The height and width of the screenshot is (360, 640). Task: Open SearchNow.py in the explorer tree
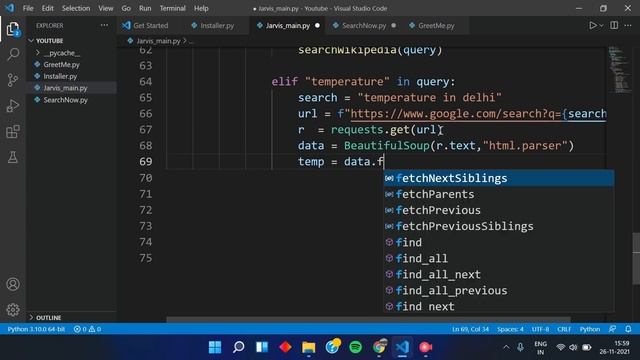pyautogui.click(x=65, y=100)
